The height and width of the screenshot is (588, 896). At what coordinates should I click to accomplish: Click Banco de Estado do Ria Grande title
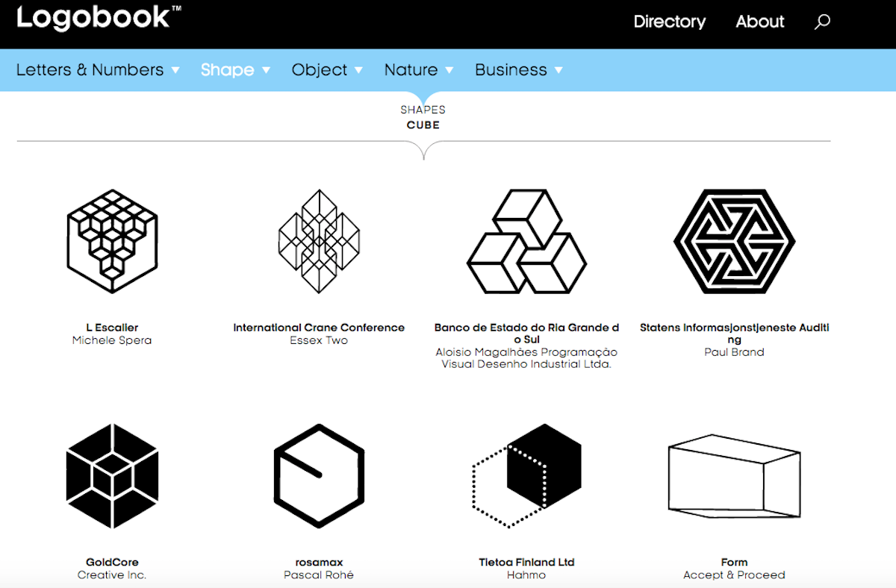[526, 334]
